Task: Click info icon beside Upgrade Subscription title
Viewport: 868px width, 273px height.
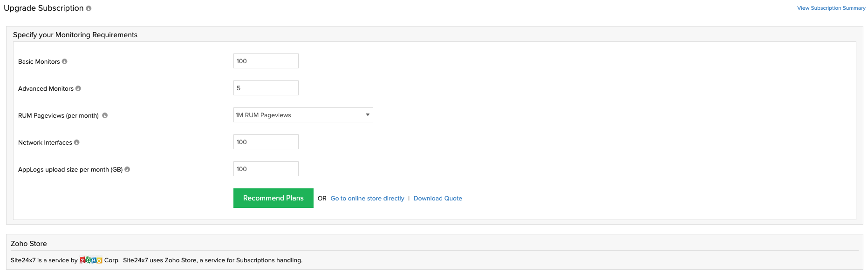Action: point(89,8)
